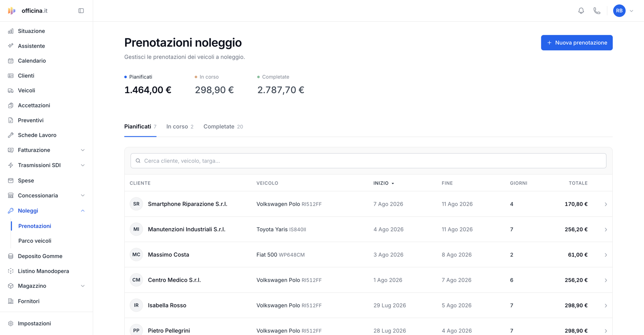Viewport: 644px width, 335px height.
Task: Open Schede Lavoro wrench icon
Action: coord(11,135)
